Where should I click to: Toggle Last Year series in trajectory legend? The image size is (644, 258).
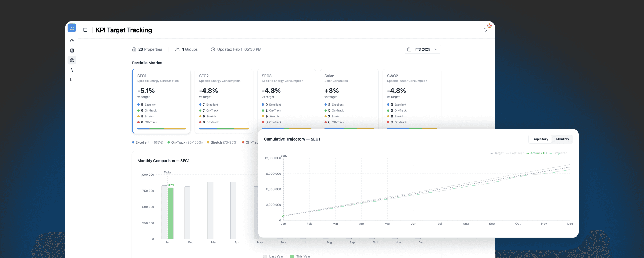point(515,153)
